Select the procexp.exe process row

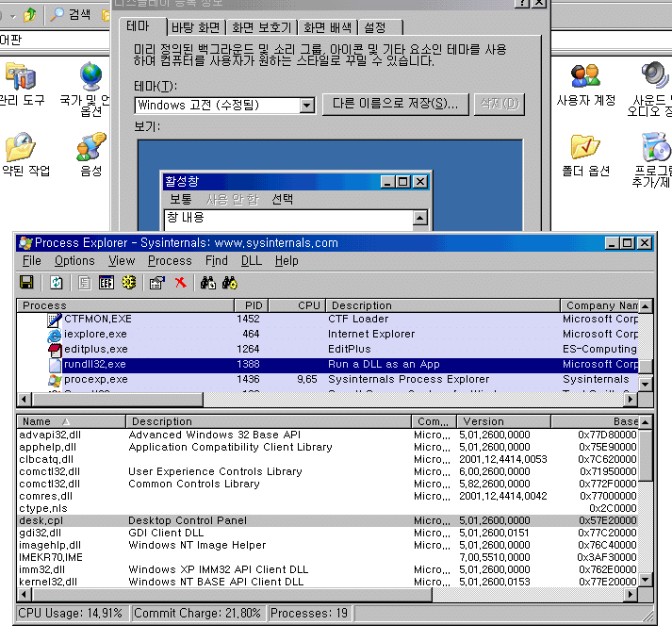click(327, 380)
